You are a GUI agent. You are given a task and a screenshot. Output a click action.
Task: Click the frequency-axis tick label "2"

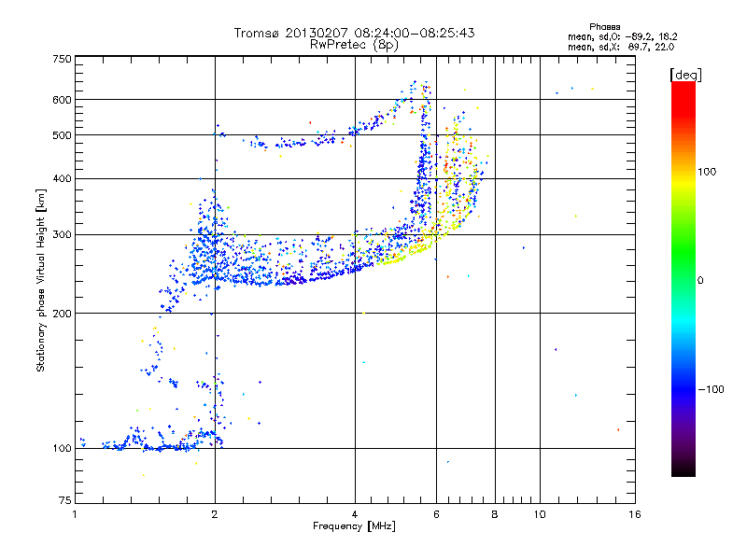pyautogui.click(x=215, y=514)
